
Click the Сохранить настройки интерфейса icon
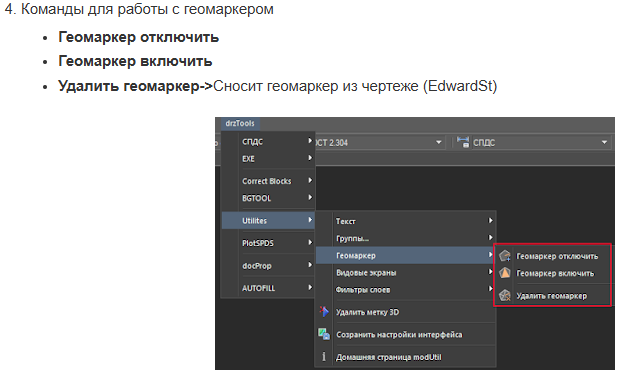[324, 334]
